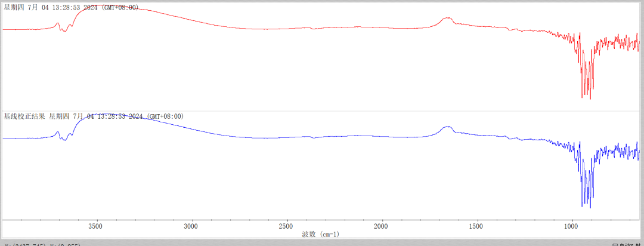Pick the deepest blue absorption trough below 1000
Viewport: 644px width, 246px height.
590,207
